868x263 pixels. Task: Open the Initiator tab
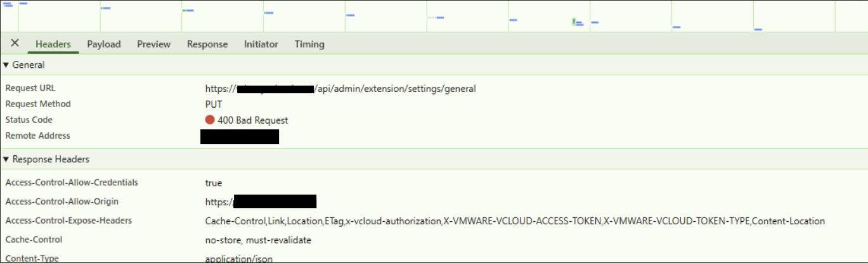tap(261, 44)
